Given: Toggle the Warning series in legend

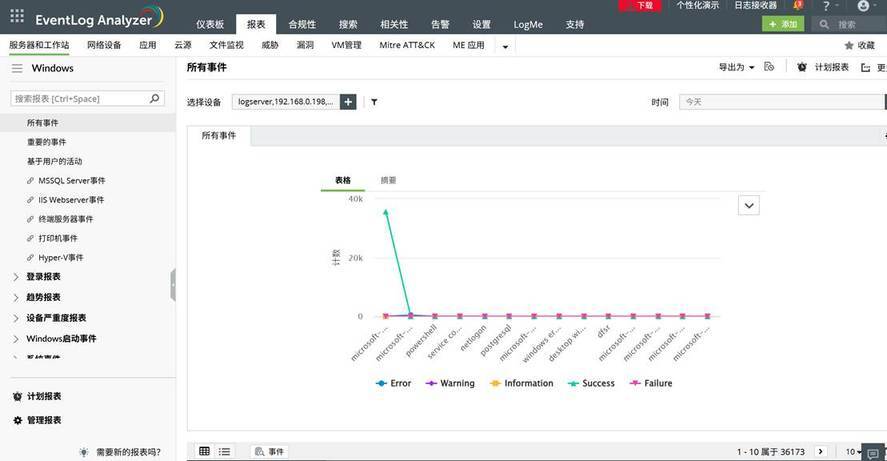Looking at the screenshot, I should 450,383.
